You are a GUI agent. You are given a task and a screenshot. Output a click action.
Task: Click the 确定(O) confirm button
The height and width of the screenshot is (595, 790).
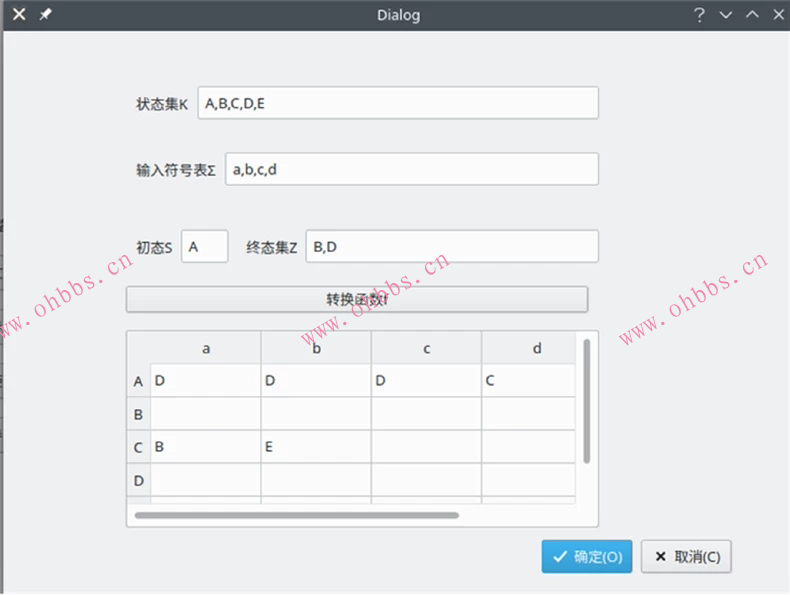587,557
